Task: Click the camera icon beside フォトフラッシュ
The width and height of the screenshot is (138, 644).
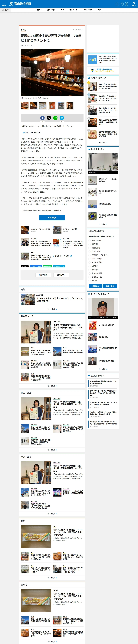Action: [x=89, y=149]
